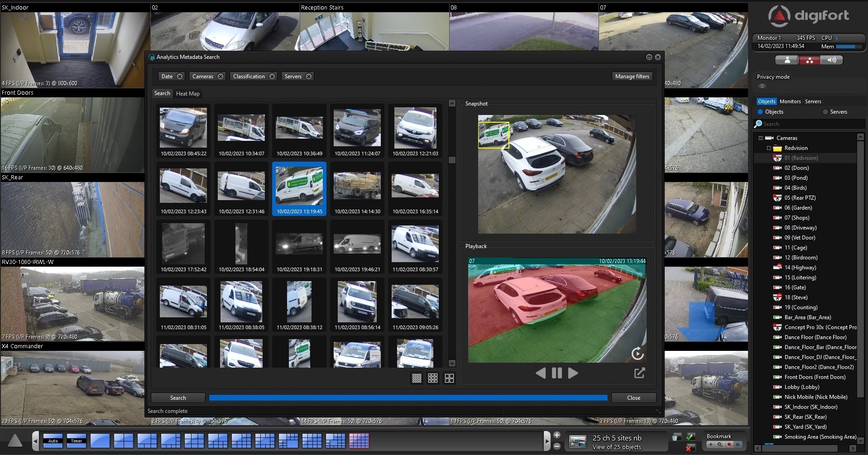
Task: Open playback in external player
Action: pos(639,373)
